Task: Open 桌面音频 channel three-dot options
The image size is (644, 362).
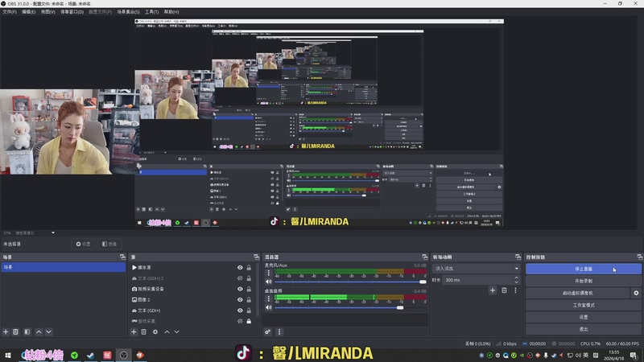Action: tap(269, 298)
